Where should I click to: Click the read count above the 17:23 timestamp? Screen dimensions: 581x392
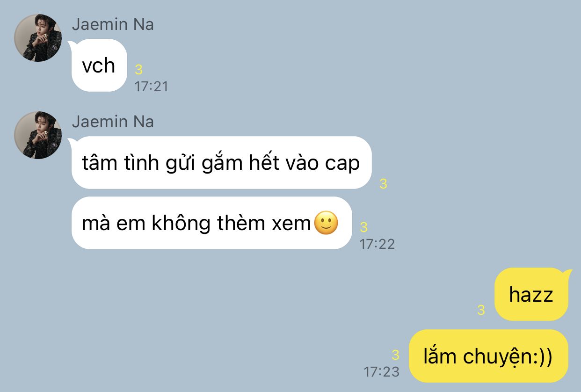tap(395, 355)
